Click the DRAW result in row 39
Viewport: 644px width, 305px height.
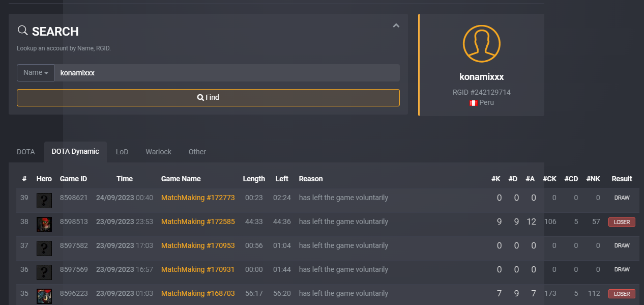click(622, 198)
